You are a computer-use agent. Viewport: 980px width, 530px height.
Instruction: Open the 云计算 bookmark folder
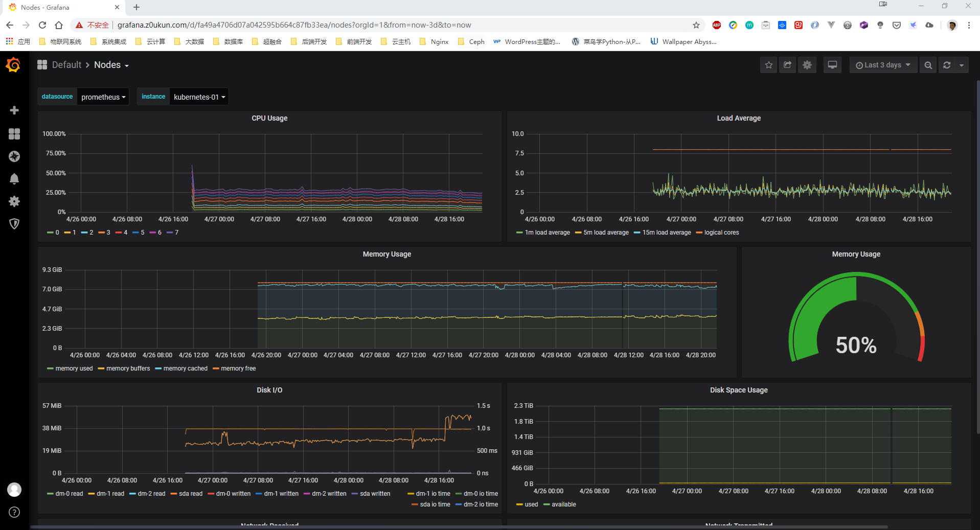(x=150, y=42)
